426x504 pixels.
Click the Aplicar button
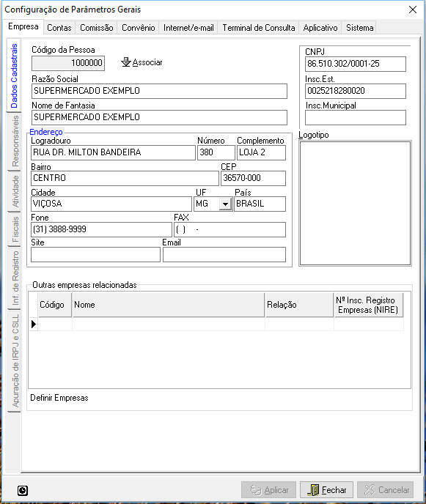(268, 490)
